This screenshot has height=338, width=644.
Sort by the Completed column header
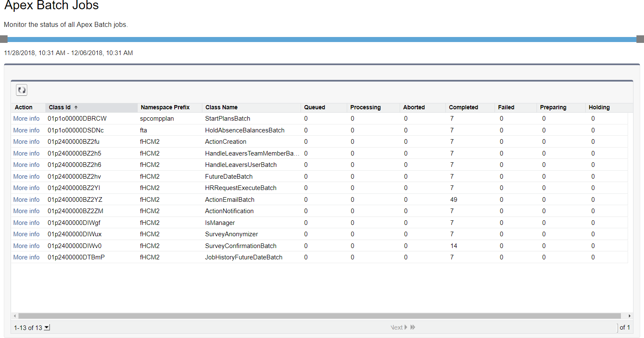click(463, 108)
